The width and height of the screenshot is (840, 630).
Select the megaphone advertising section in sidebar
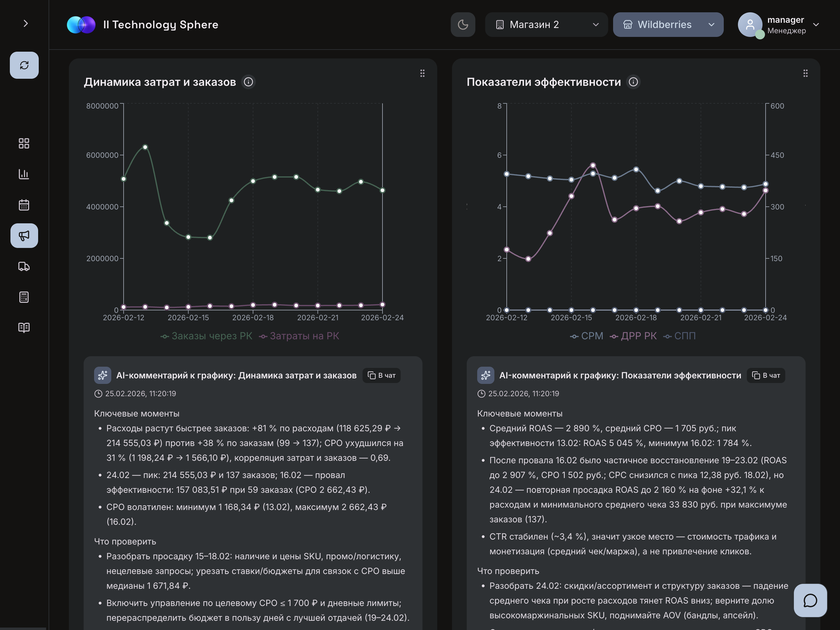coord(24,236)
